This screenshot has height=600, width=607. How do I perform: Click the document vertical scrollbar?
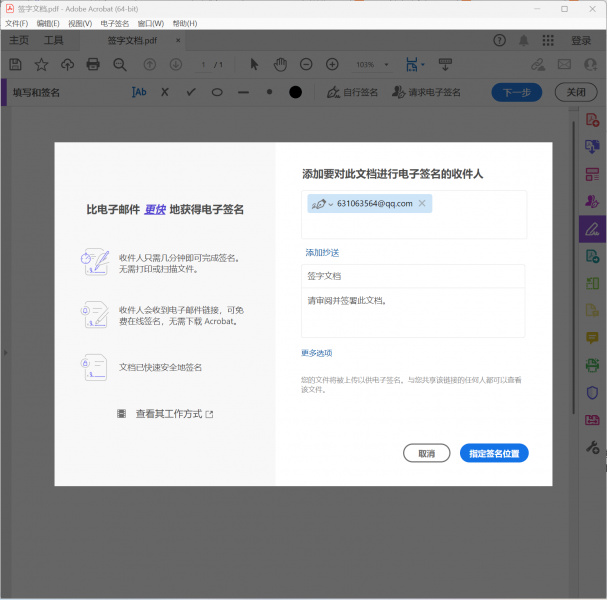pyautogui.click(x=573, y=267)
